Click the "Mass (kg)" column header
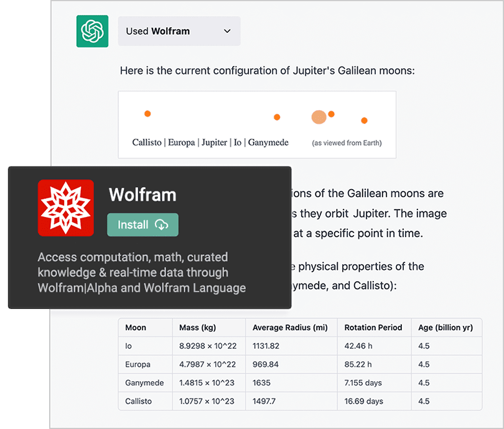The width and height of the screenshot is (504, 429). (198, 328)
